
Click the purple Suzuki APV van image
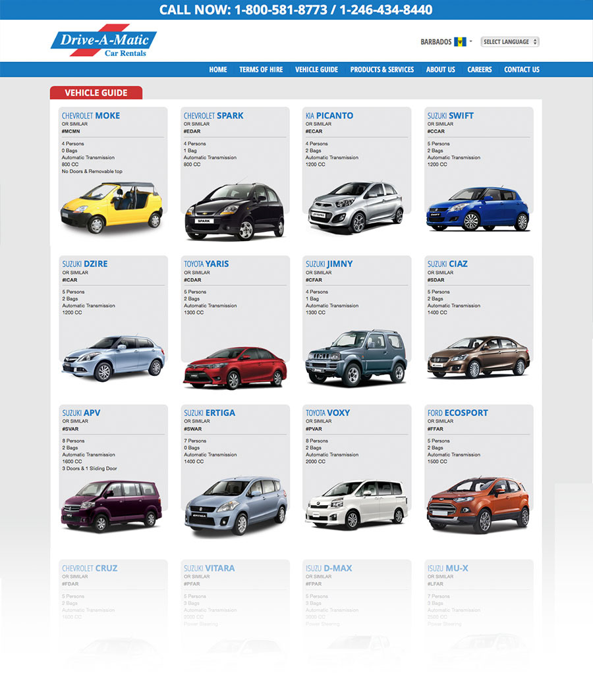pyautogui.click(x=111, y=506)
